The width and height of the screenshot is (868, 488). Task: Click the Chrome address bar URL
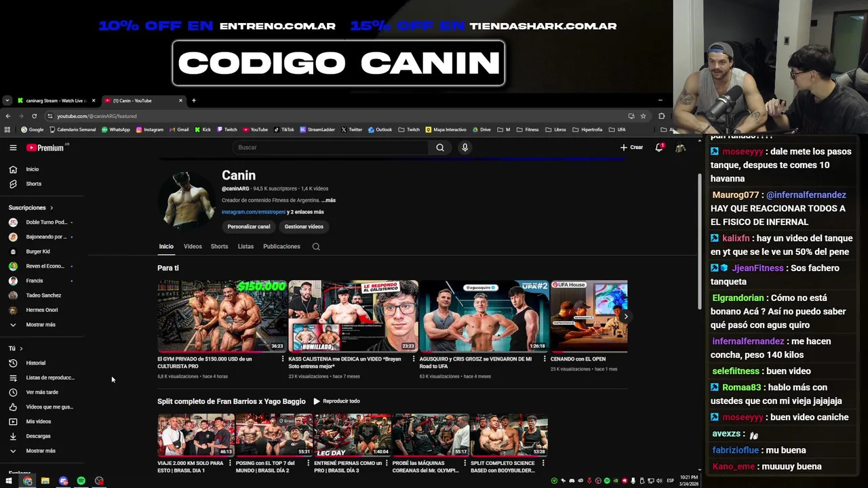click(97, 116)
